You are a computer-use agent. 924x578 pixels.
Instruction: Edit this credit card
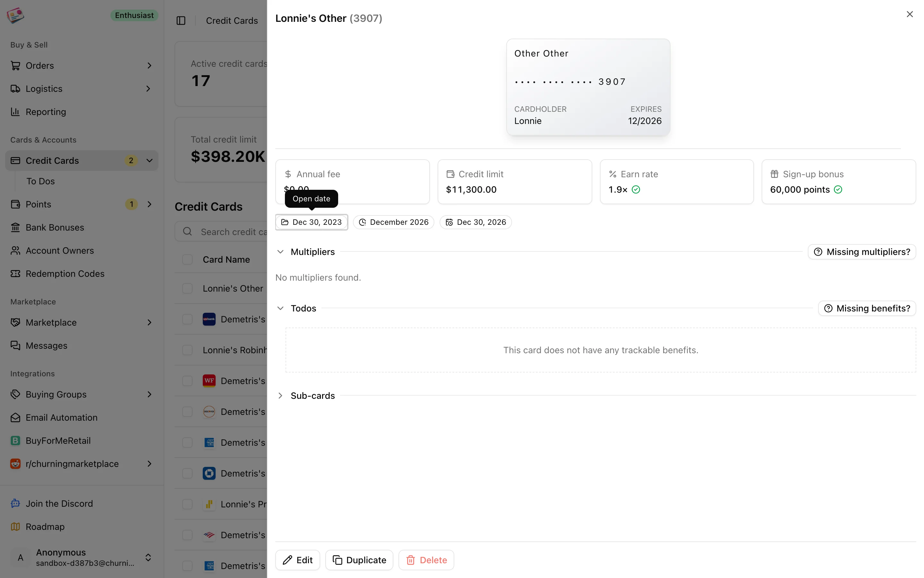[x=297, y=560]
